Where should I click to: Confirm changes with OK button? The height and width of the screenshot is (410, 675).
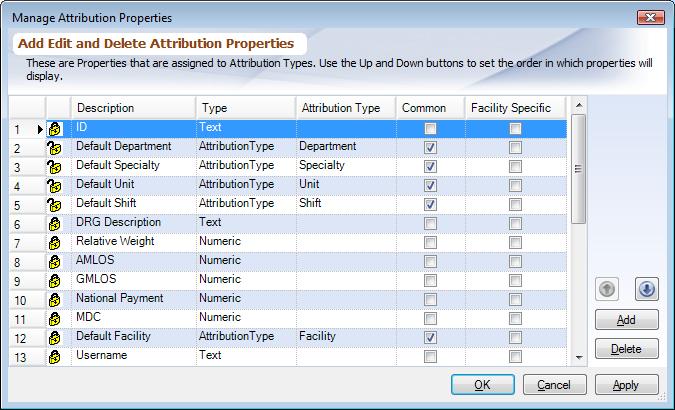coord(483,384)
